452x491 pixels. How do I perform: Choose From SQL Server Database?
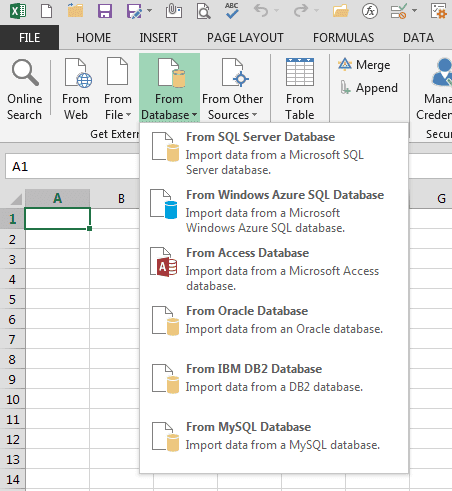tap(274, 153)
